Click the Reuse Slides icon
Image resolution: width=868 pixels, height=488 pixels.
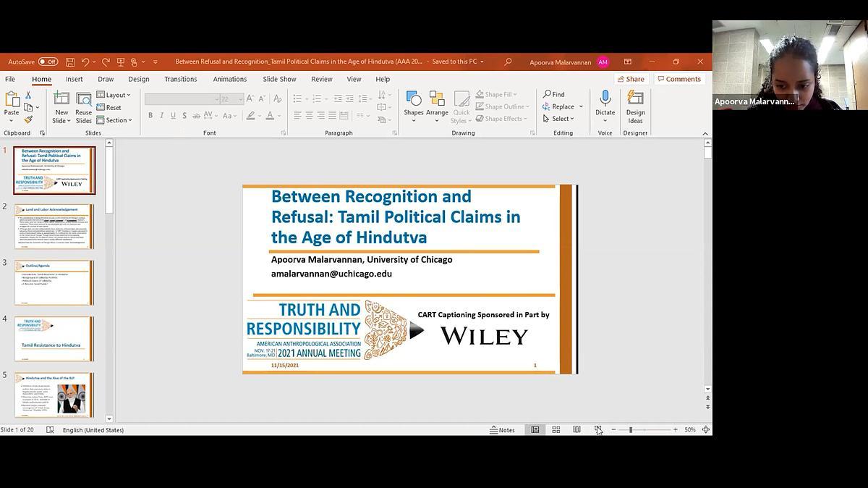click(x=84, y=99)
